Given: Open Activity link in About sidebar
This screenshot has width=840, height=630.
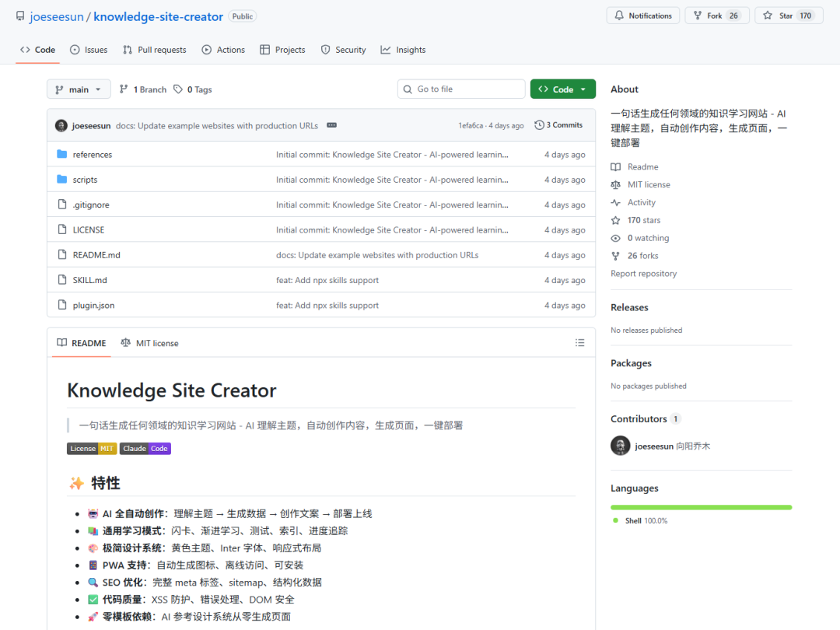Looking at the screenshot, I should 633,202.
